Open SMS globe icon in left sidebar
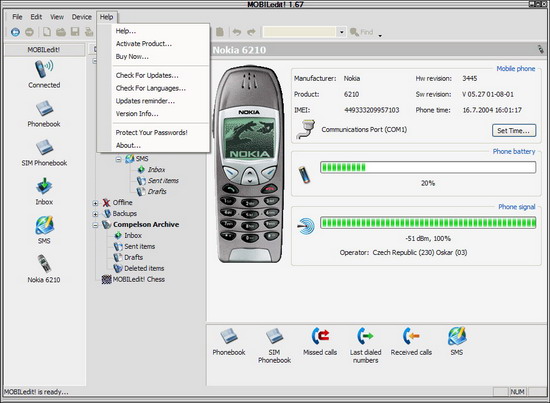Image resolution: width=550 pixels, height=403 pixels. [x=44, y=225]
